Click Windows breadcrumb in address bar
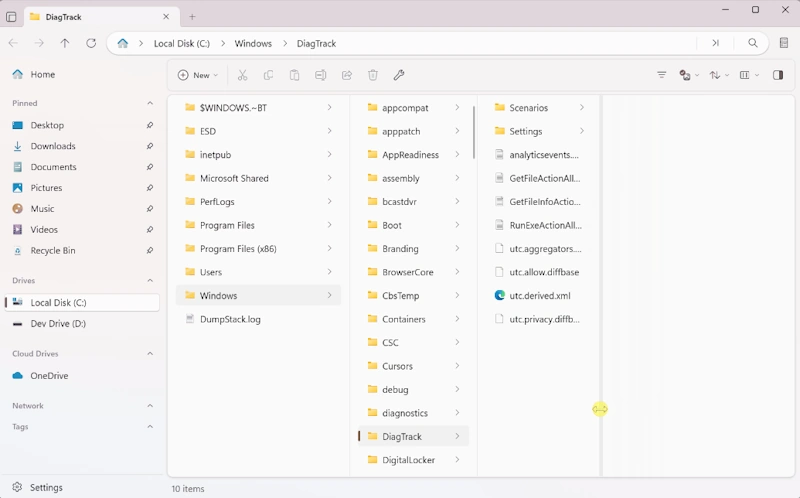Image resolution: width=800 pixels, height=498 pixels. click(253, 43)
